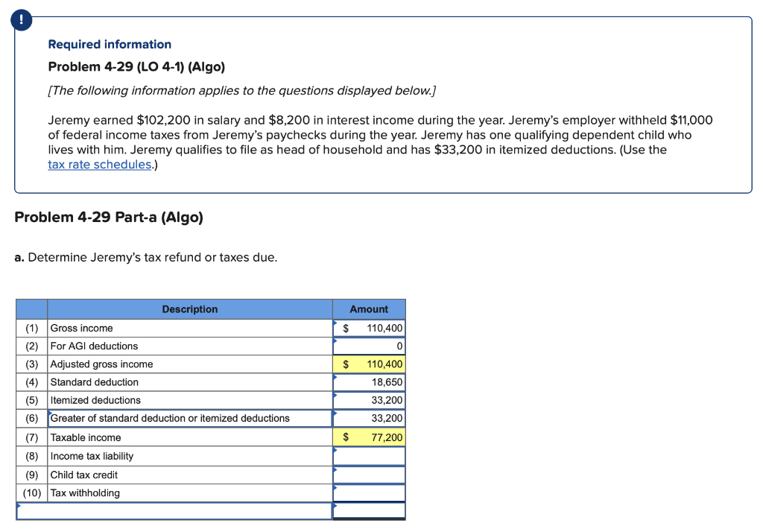Click the triangle marker beside Tax withholding cell
This screenshot has width=763, height=532.
click(x=336, y=488)
